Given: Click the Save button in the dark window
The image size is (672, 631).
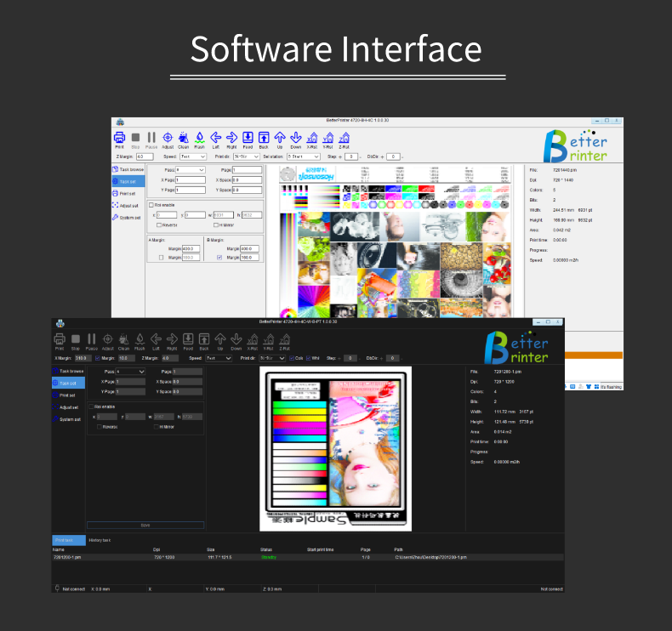Looking at the screenshot, I should point(145,525).
